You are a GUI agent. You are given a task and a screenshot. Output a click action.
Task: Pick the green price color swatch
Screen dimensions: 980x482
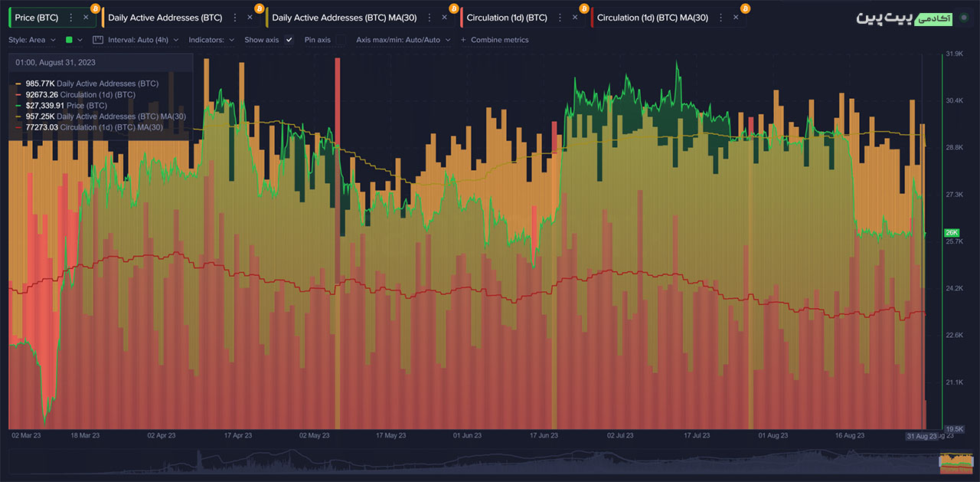tap(69, 40)
